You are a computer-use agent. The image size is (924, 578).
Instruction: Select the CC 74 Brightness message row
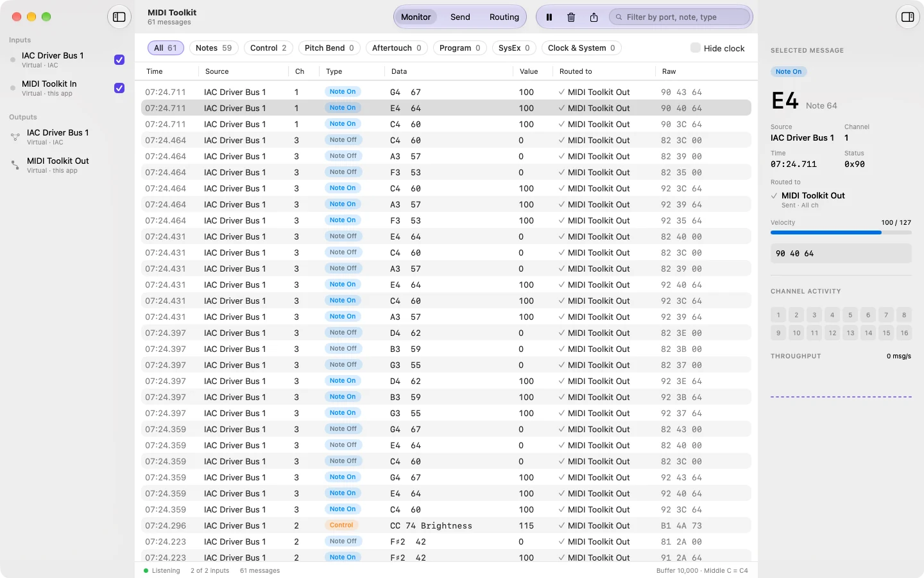pos(446,525)
